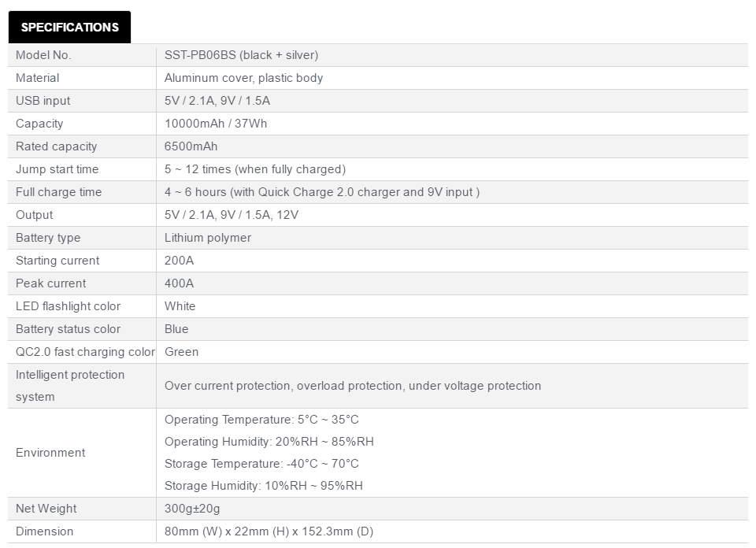
Task: Select the Dimension 80mm x 22mm x 152.3mm value
Action: point(269,531)
